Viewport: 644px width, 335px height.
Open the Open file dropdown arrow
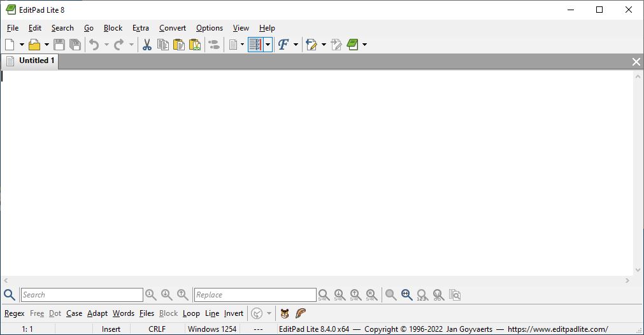pos(47,45)
